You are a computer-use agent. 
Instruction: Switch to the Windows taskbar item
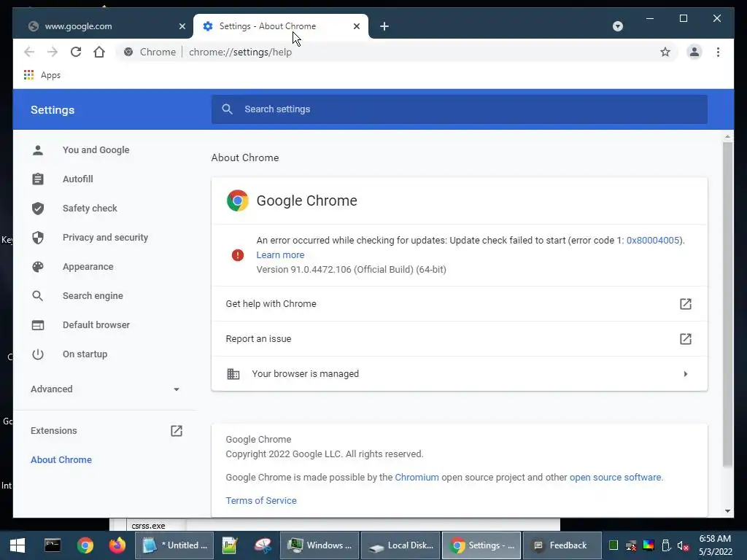point(320,545)
